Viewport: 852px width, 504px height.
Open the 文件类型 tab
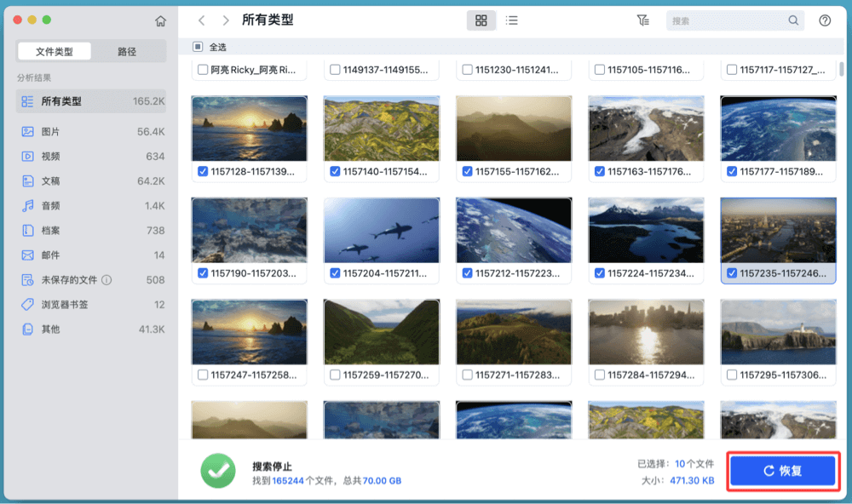[55, 51]
